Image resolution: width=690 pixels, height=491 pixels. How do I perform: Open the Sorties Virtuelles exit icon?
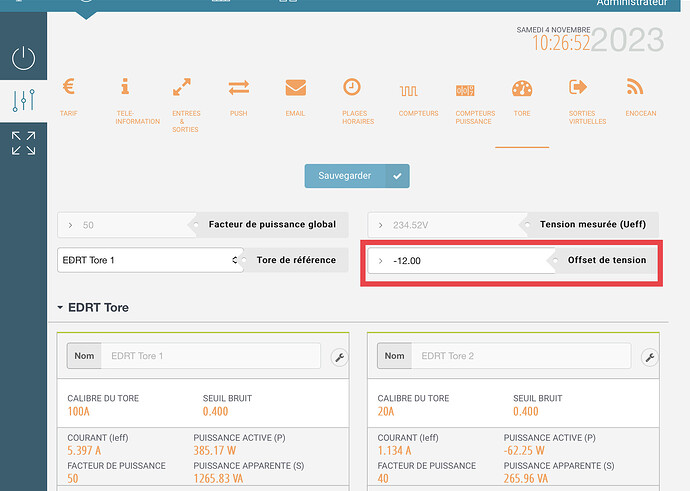578,87
